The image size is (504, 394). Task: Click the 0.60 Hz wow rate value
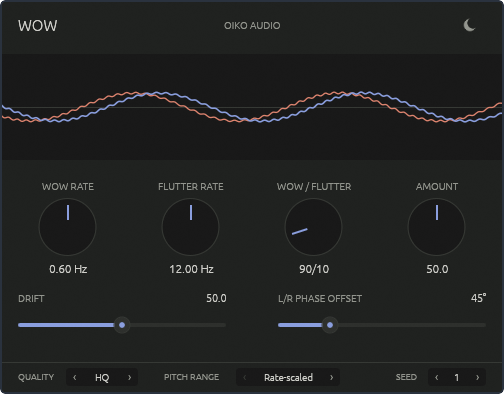pyautogui.click(x=68, y=269)
